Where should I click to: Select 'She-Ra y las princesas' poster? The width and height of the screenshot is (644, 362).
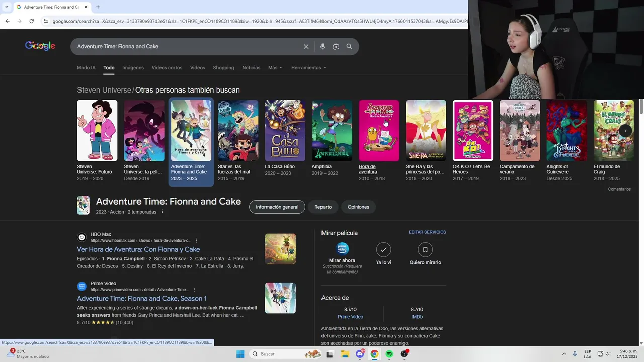tap(426, 131)
